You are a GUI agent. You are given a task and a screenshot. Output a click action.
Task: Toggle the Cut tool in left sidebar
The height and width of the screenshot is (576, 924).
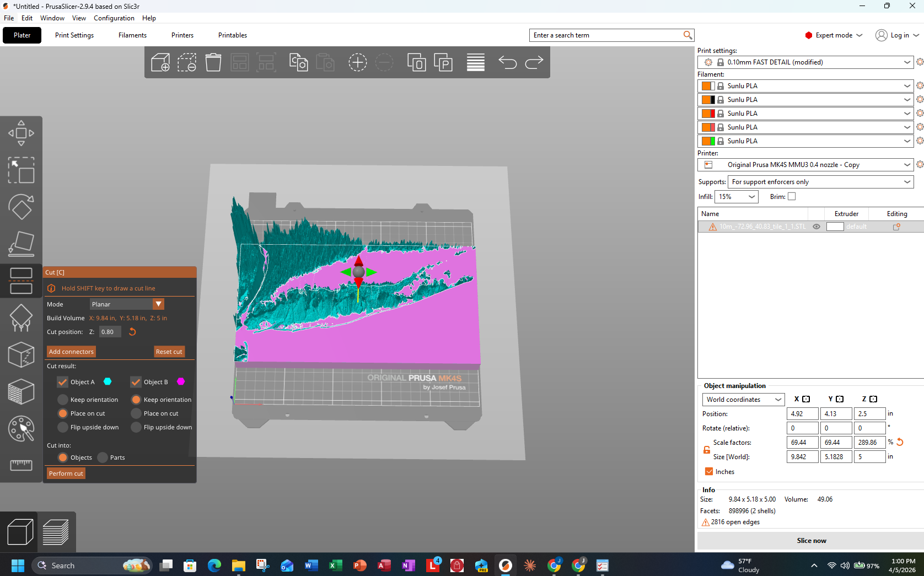tap(21, 281)
